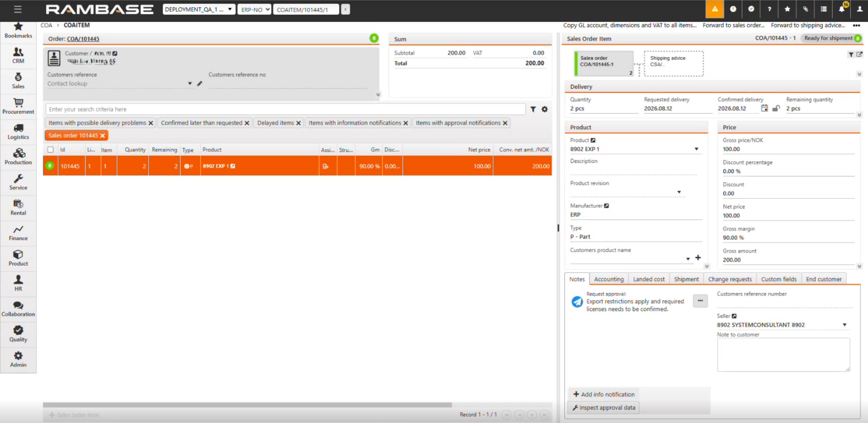This screenshot has width=868, height=423.
Task: Remove the 'Sales order 101445' filter
Action: (102, 135)
